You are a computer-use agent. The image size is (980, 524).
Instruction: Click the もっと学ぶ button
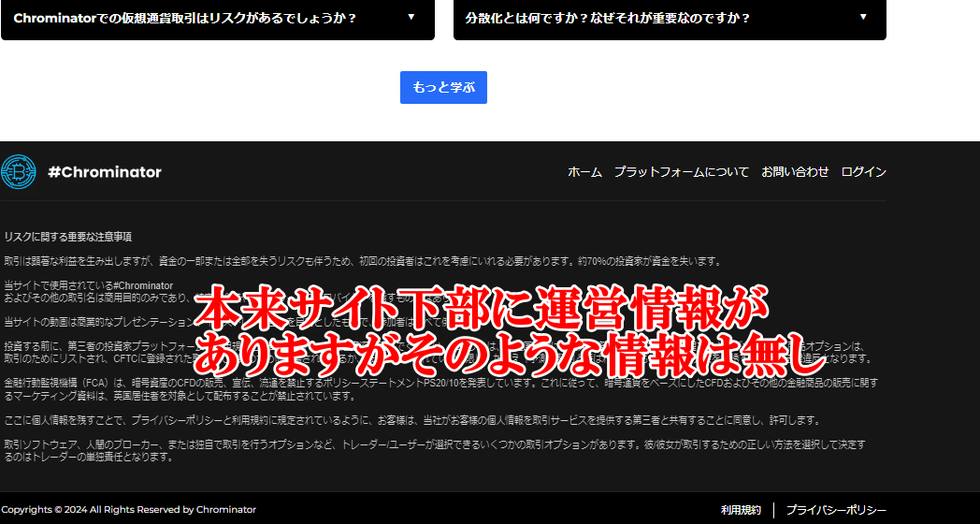coord(443,88)
